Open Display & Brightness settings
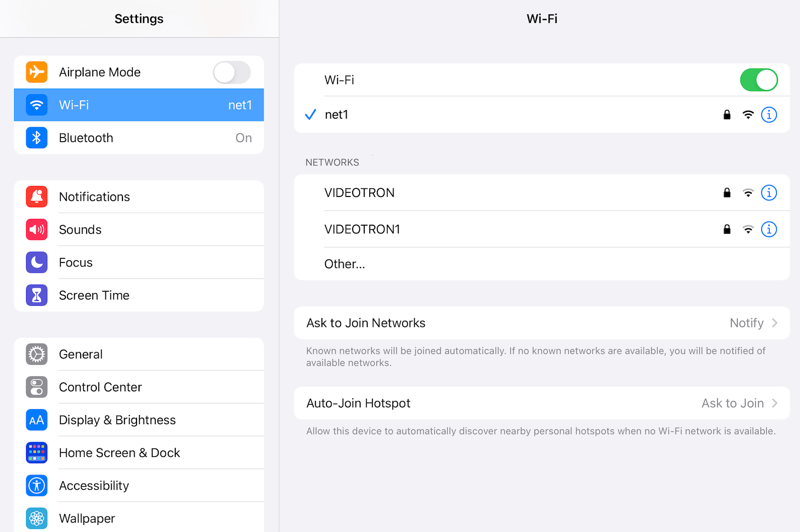This screenshot has height=532, width=800. pyautogui.click(x=139, y=420)
